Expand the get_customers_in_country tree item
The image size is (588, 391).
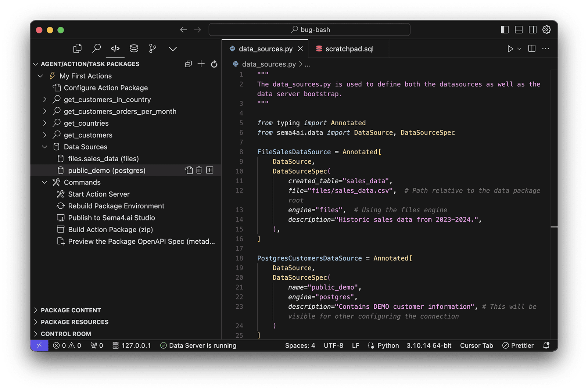click(44, 99)
